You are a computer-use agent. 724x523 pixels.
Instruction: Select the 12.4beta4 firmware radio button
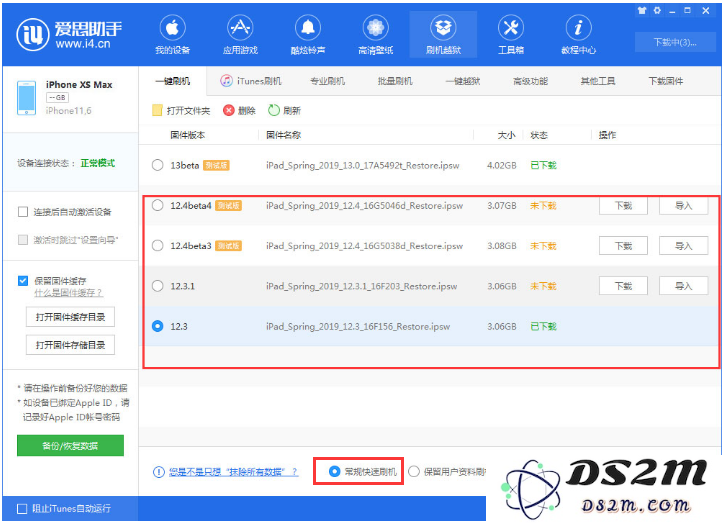click(x=157, y=205)
